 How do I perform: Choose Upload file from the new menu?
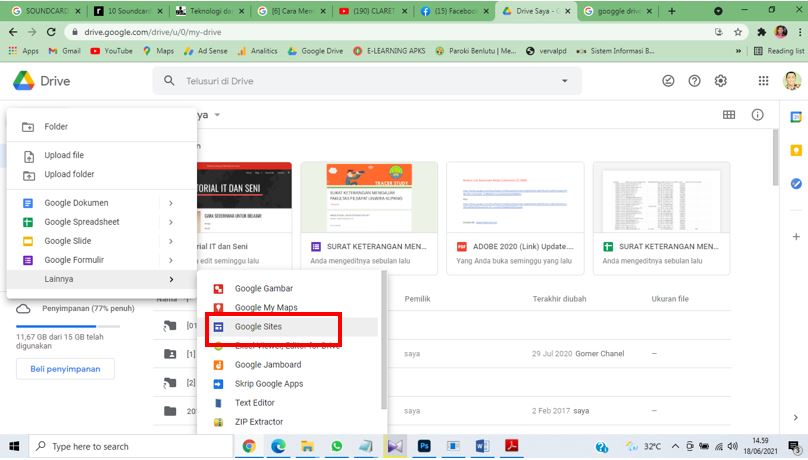[x=64, y=155]
